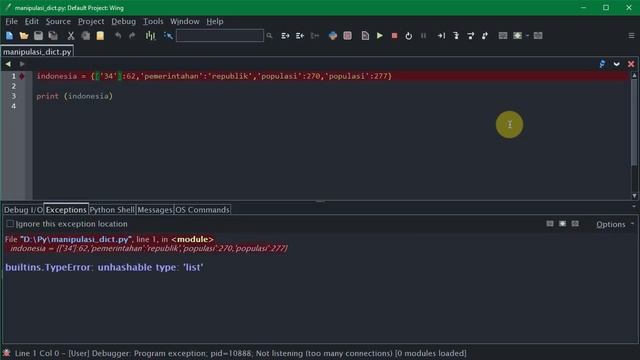Redo the last edit

click(132, 36)
